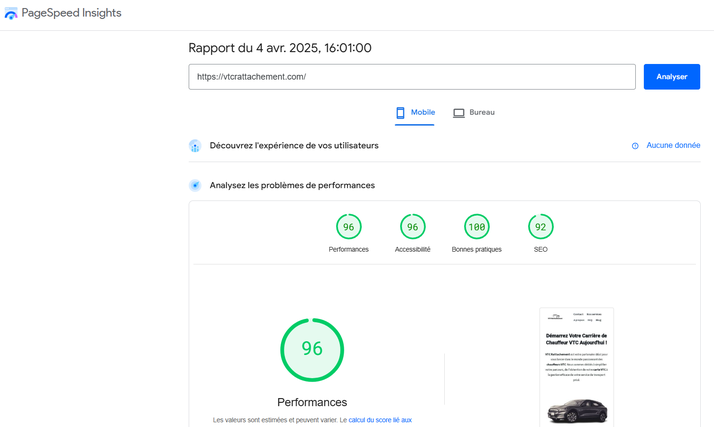Click the performance problems section icon
Image resolution: width=714 pixels, height=427 pixels.
(x=195, y=185)
